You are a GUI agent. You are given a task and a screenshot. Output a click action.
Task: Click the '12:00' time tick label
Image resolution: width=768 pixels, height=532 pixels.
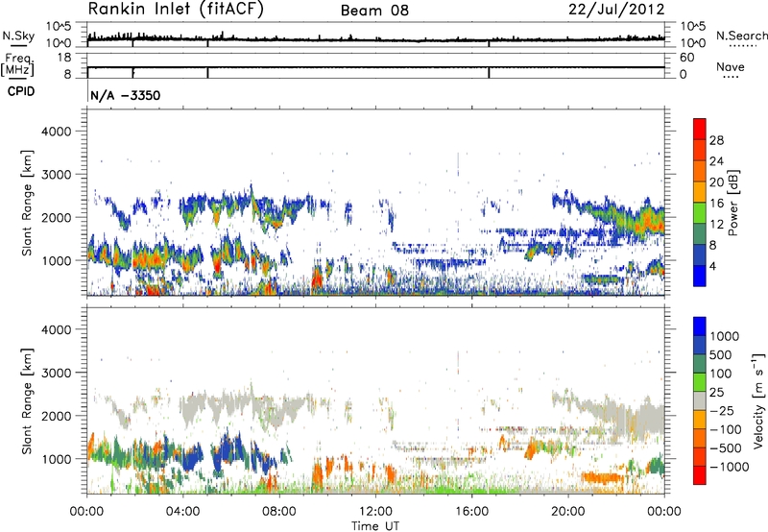click(x=375, y=512)
